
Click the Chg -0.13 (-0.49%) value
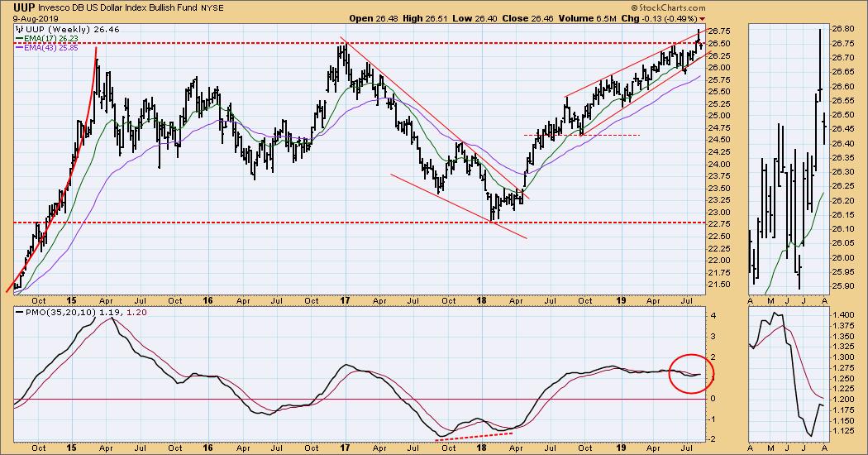[x=660, y=17]
